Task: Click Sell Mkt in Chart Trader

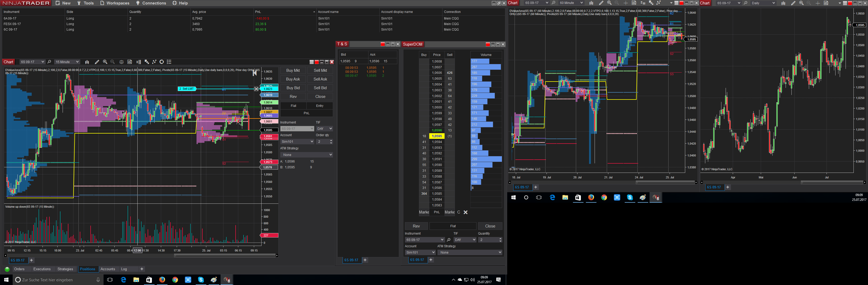Action: (x=320, y=71)
